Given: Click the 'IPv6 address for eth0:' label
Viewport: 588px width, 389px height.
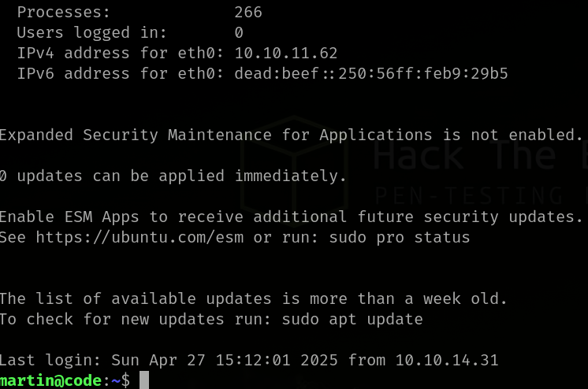Looking at the screenshot, I should (x=120, y=74).
